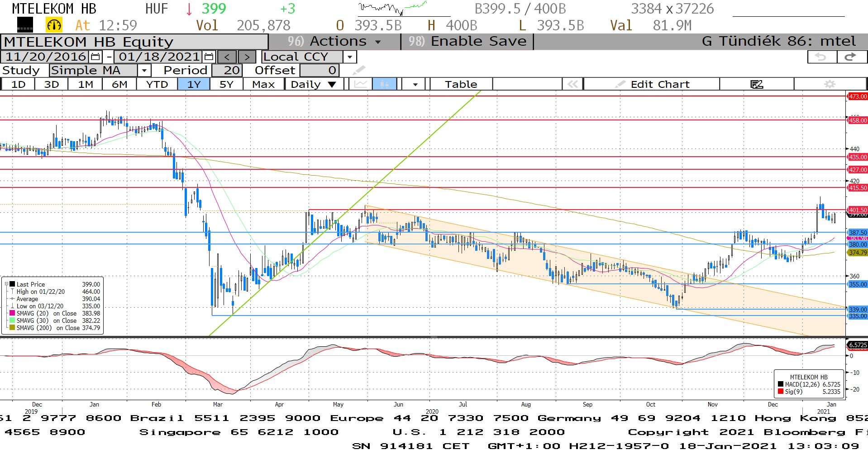Click the 473.00 price level label
This screenshot has width=868, height=464.
tap(857, 96)
